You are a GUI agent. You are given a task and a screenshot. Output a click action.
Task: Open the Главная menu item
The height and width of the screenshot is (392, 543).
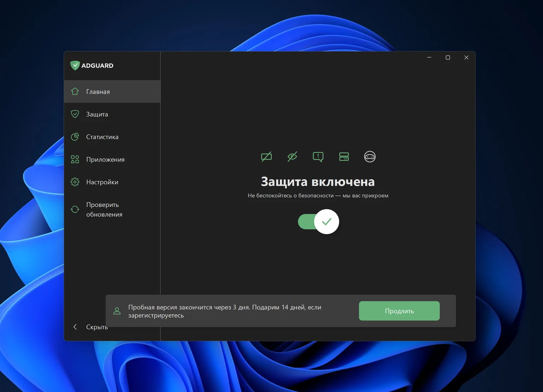point(112,92)
